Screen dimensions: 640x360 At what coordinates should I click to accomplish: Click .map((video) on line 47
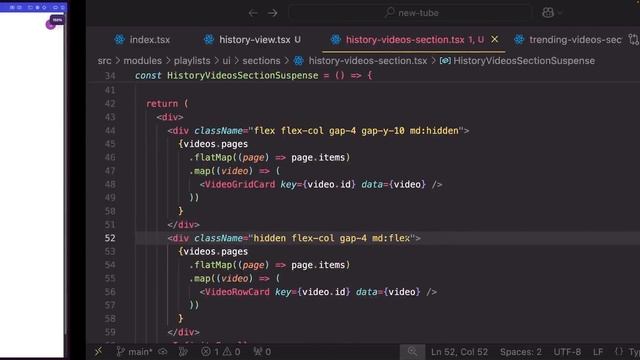pyautogui.click(x=221, y=171)
